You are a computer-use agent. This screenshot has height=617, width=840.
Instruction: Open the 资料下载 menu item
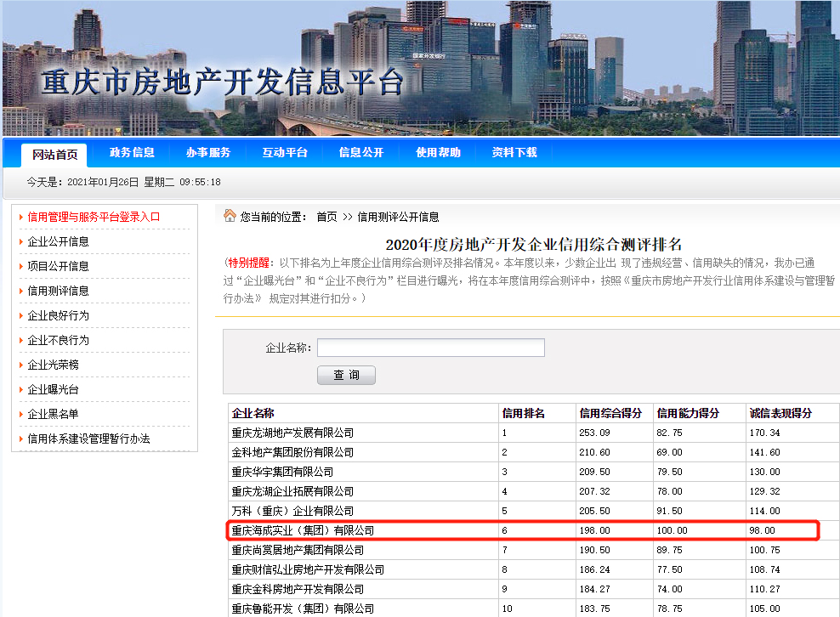coord(514,153)
